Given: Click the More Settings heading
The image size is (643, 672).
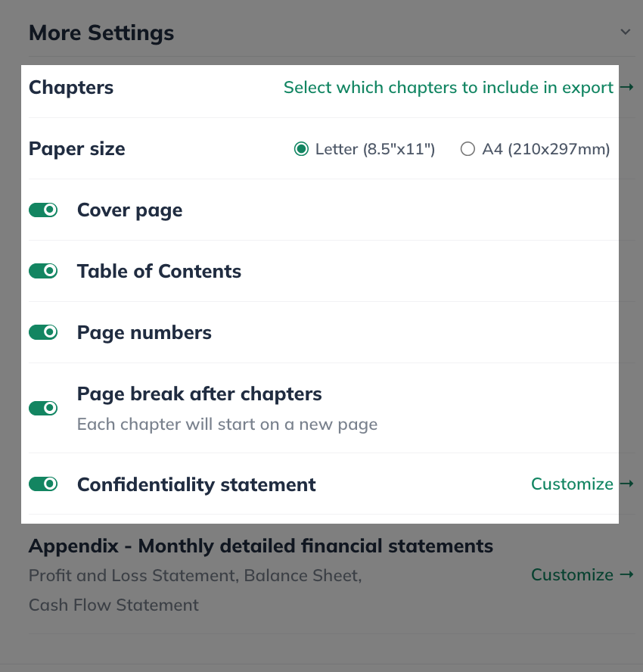Looking at the screenshot, I should pyautogui.click(x=101, y=33).
